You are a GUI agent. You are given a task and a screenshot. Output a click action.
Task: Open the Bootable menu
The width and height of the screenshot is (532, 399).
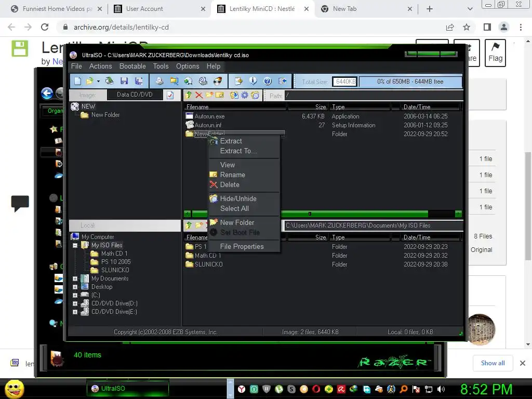pos(132,66)
